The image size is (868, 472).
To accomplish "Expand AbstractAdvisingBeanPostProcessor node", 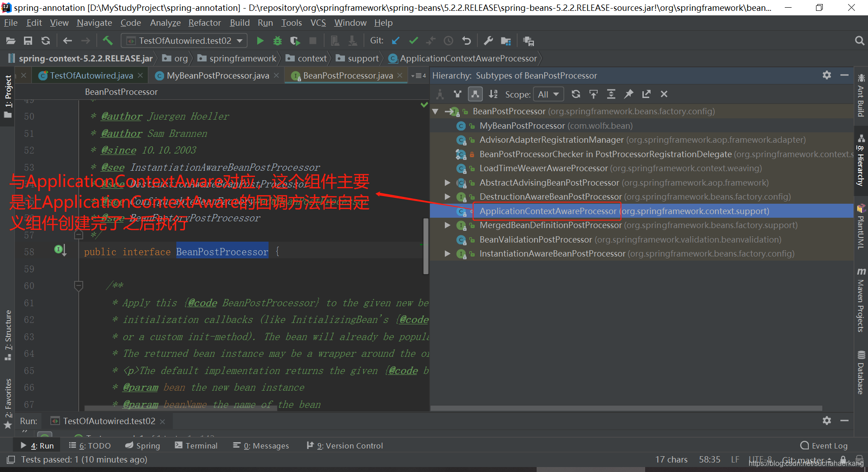I will pos(448,183).
